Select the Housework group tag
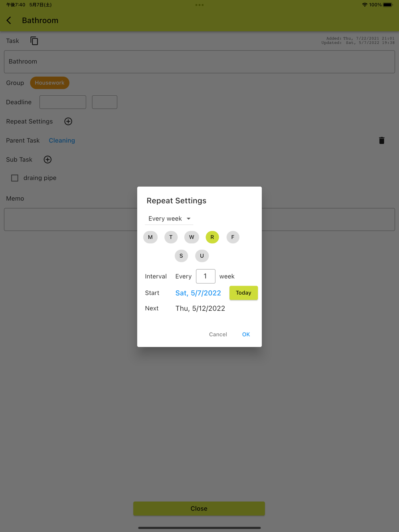 (49, 83)
